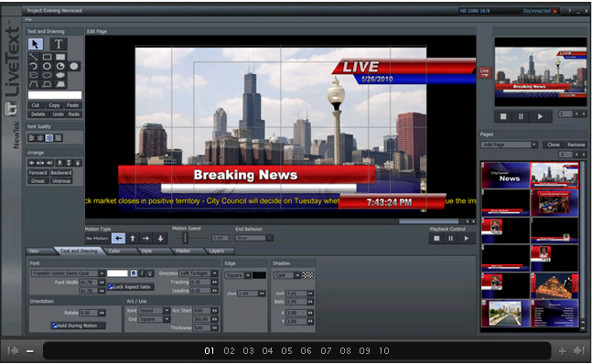592x364 pixels.
Task: Align selected objects to top in Arrange
Action: pyautogui.click(x=78, y=163)
